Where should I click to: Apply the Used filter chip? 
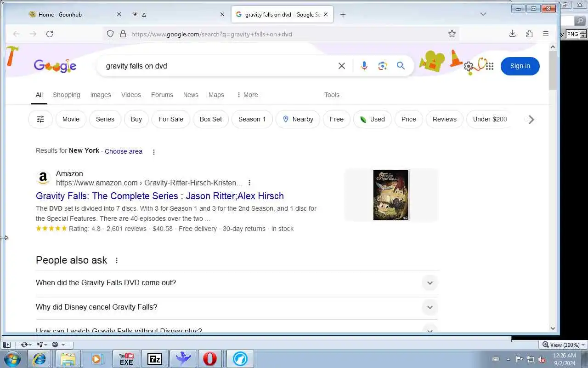[372, 119]
